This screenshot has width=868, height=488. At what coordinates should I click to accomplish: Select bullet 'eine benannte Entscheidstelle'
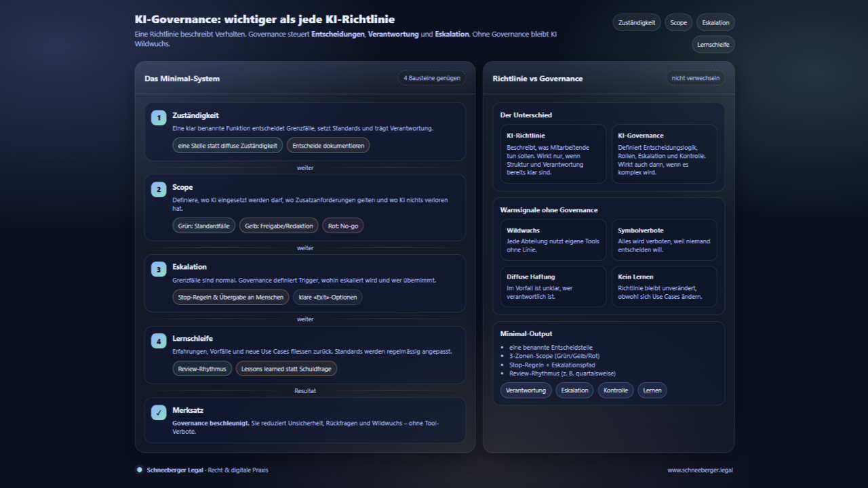coord(551,348)
